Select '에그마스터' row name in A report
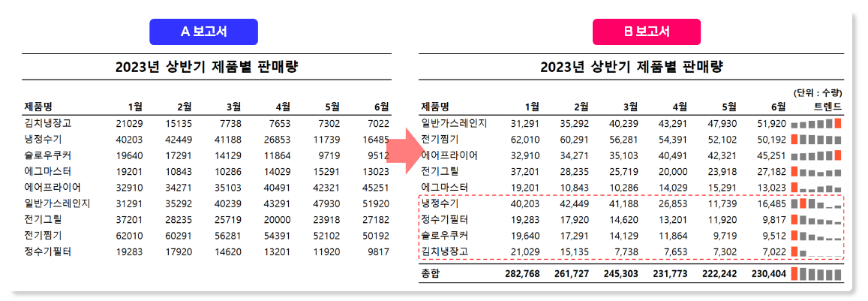 [x=47, y=172]
